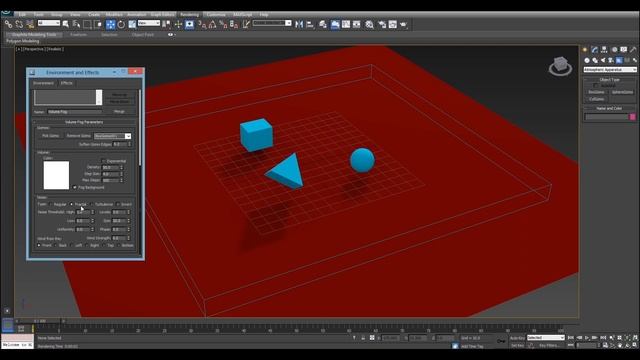Collapse the Name and Color rollout
The width and height of the screenshot is (640, 360).
click(609, 108)
